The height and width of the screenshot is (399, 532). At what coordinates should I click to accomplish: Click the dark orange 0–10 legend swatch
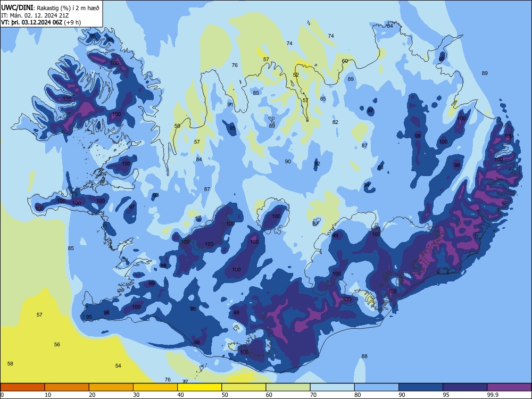22,387
